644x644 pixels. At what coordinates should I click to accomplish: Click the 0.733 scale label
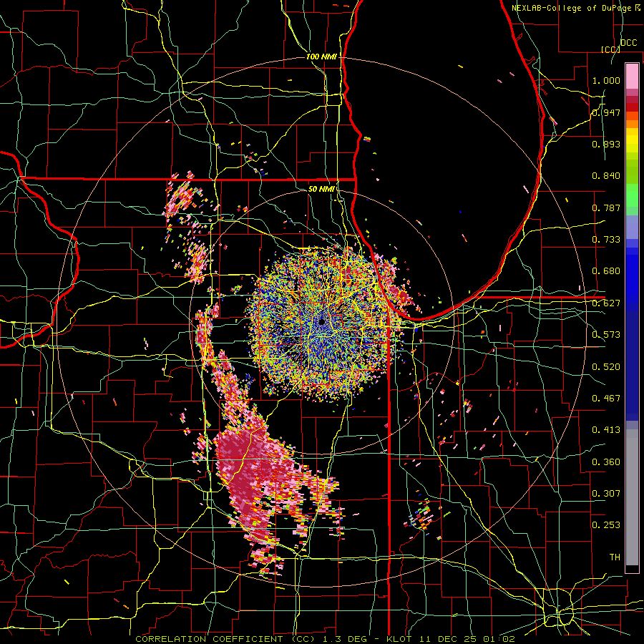(x=606, y=240)
